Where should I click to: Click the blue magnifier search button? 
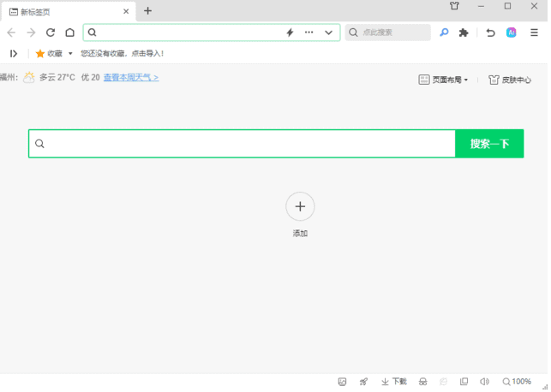[x=444, y=33]
